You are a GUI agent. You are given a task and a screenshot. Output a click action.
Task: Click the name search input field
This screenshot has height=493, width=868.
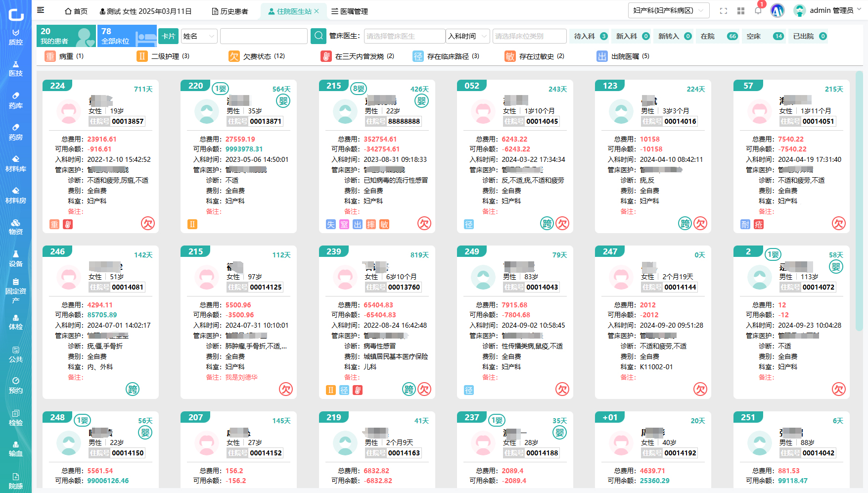click(264, 36)
